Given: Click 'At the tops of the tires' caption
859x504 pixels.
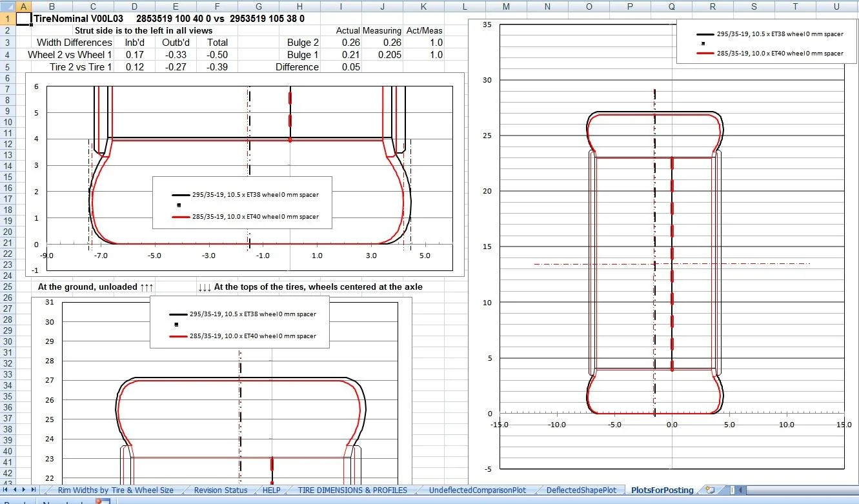Looking at the screenshot, I should [x=310, y=287].
